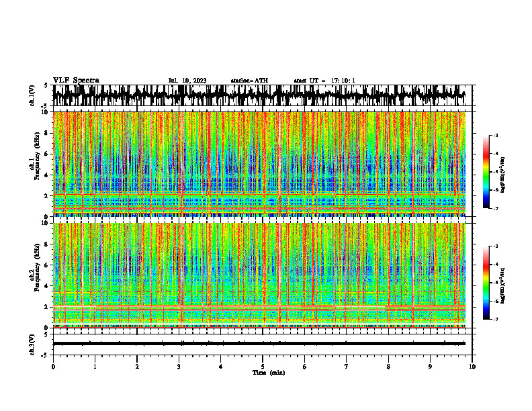Click the ch.1 color scale log(PSD) unit label
The image size is (532, 411).
[x=503, y=175]
